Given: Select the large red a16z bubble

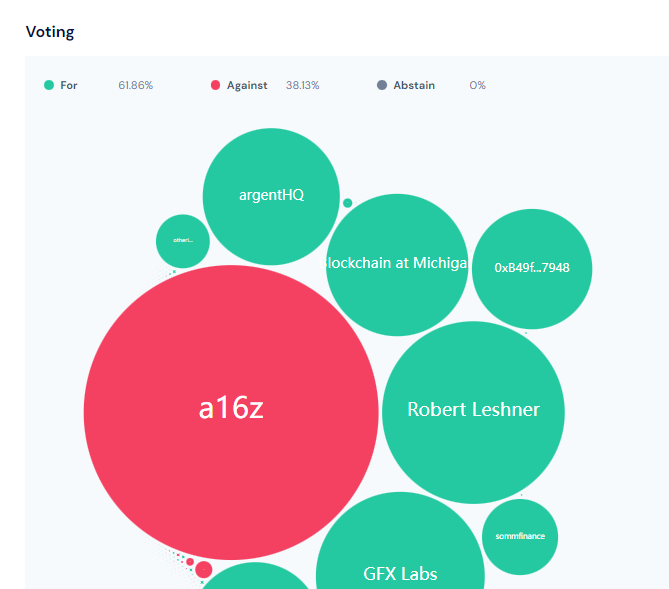Looking at the screenshot, I should 231,411.
